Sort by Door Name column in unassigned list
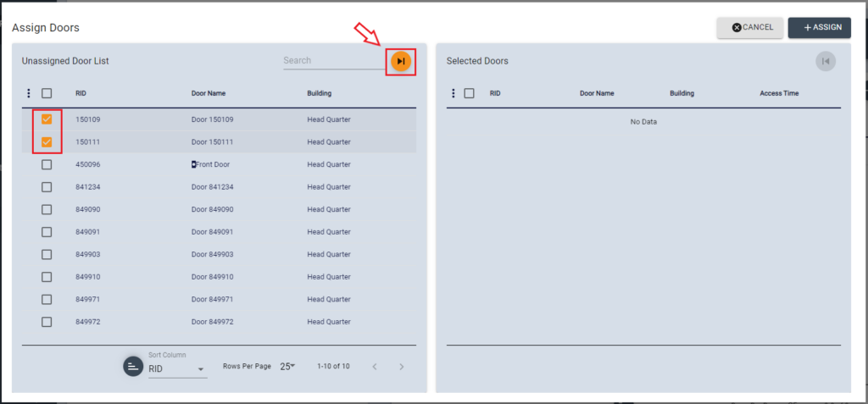This screenshot has height=404, width=868. click(209, 93)
